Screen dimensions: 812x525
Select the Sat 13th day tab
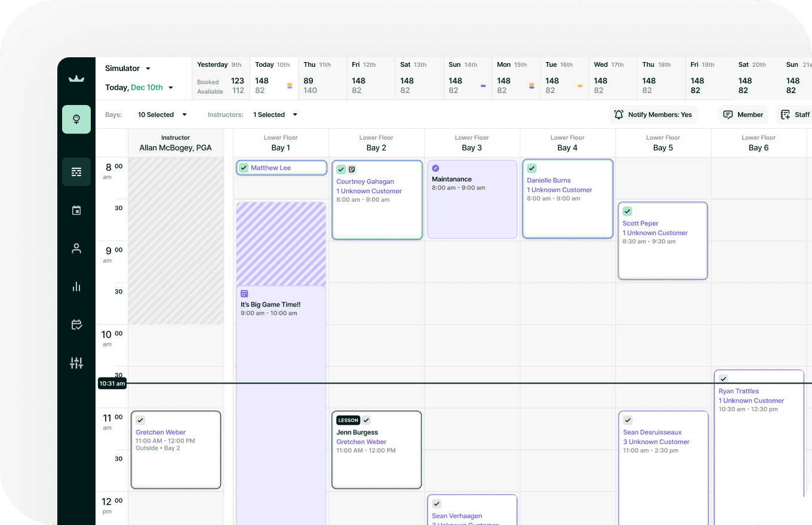(419, 78)
